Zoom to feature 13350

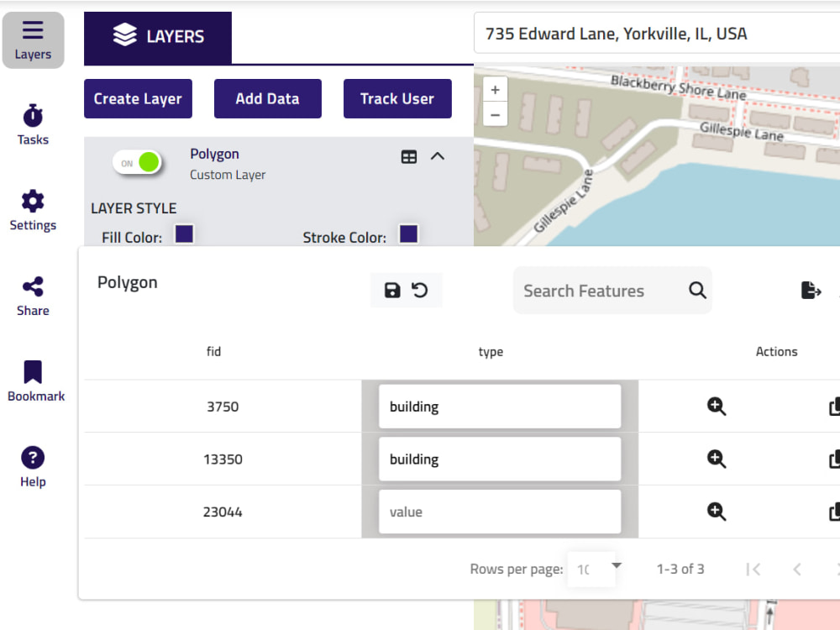(717, 459)
